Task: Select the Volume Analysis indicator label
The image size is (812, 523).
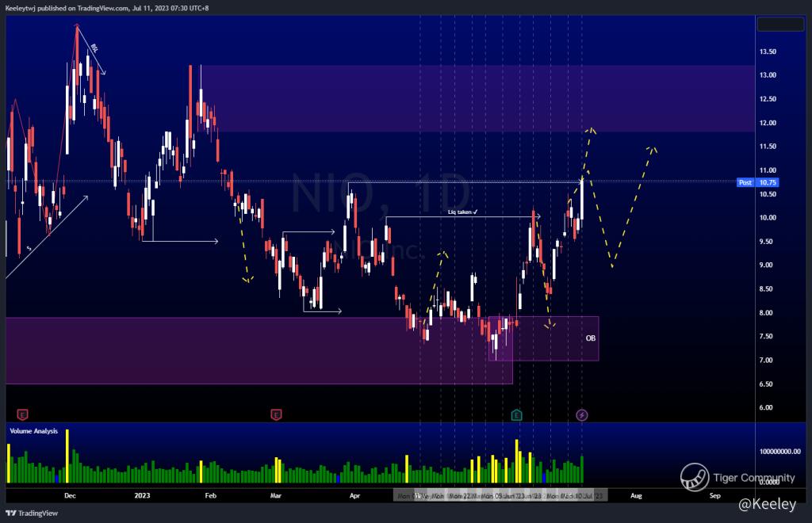Action: click(33, 431)
